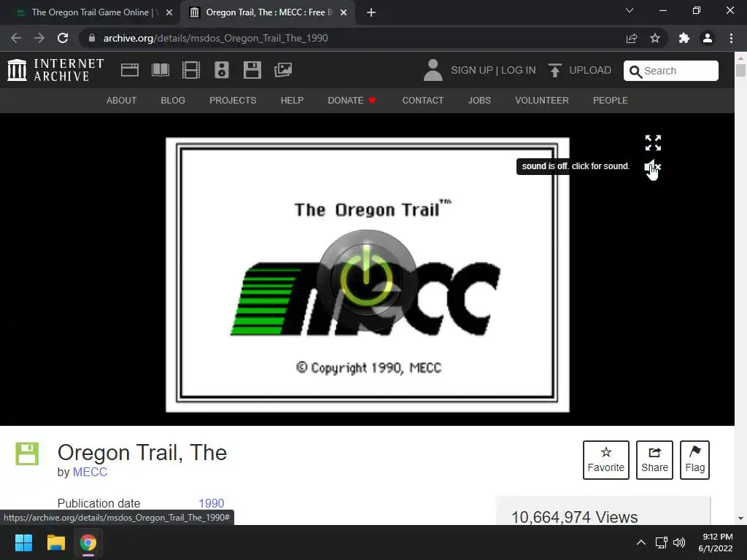Image resolution: width=747 pixels, height=560 pixels.
Task: Open the Audio speaker icon
Action: (x=222, y=70)
